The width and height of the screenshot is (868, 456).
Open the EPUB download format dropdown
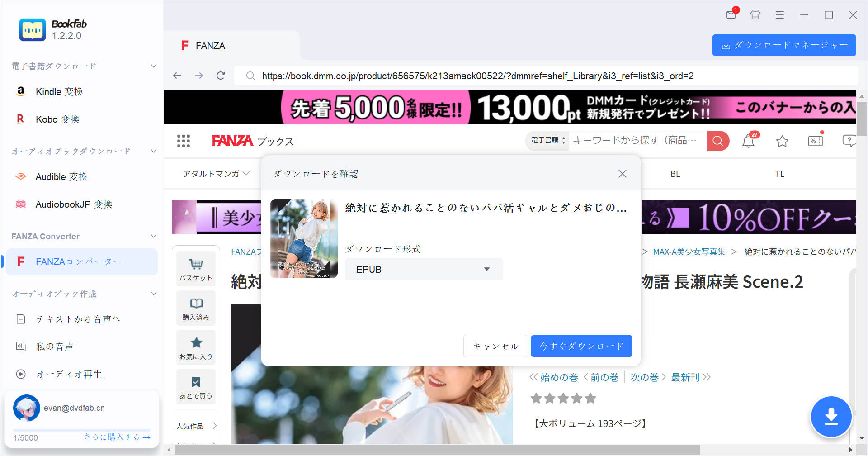click(x=423, y=269)
